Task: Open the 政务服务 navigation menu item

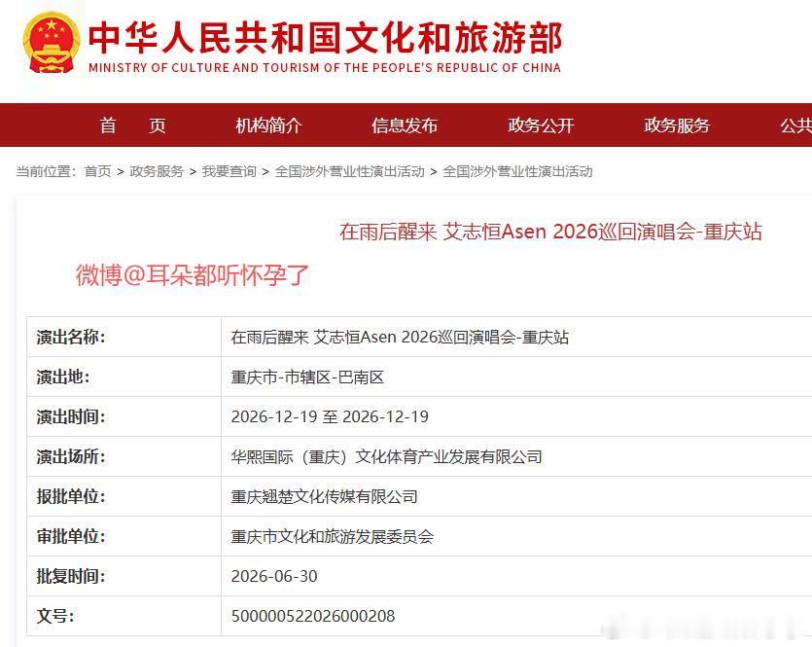Action: pyautogui.click(x=677, y=126)
